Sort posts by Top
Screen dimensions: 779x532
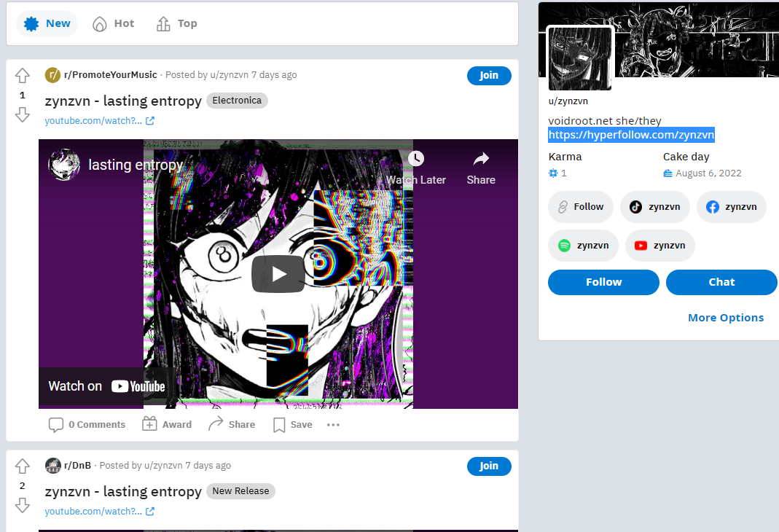pyautogui.click(x=177, y=23)
